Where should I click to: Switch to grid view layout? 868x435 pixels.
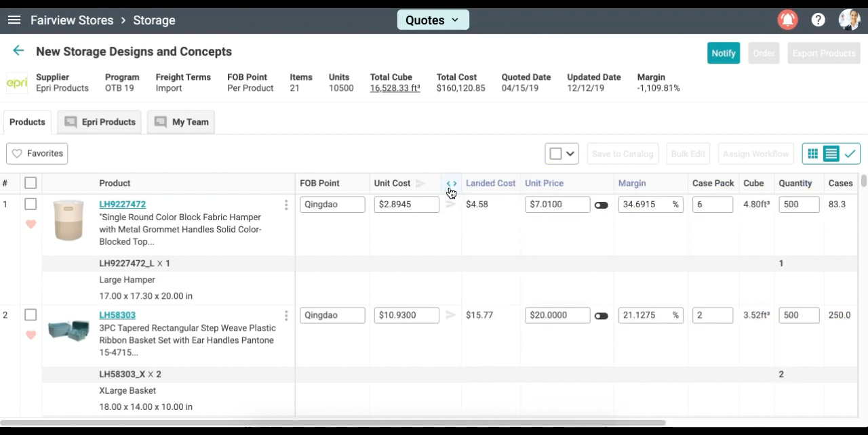click(x=812, y=154)
